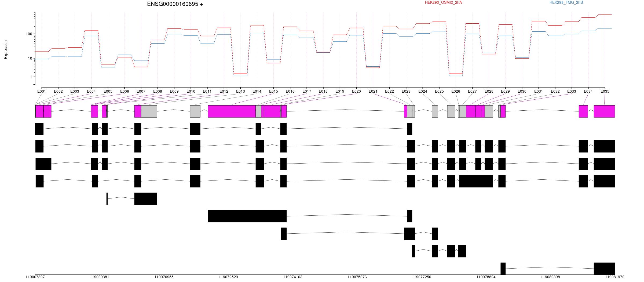Click exon label E030

[x=522, y=91]
